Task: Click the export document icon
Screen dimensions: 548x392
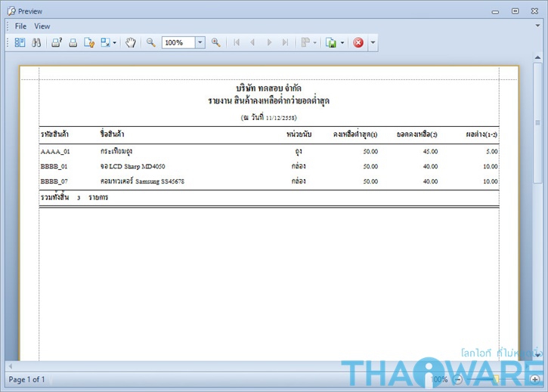Action: (331, 42)
